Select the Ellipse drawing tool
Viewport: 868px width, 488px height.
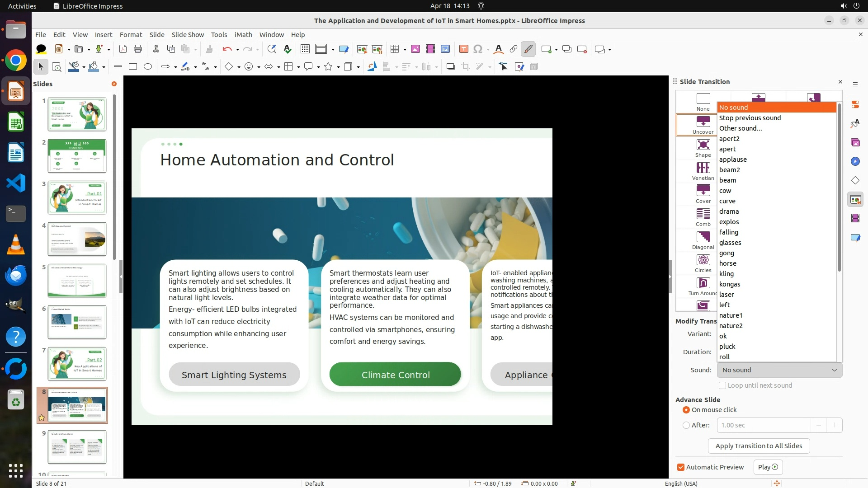(148, 67)
